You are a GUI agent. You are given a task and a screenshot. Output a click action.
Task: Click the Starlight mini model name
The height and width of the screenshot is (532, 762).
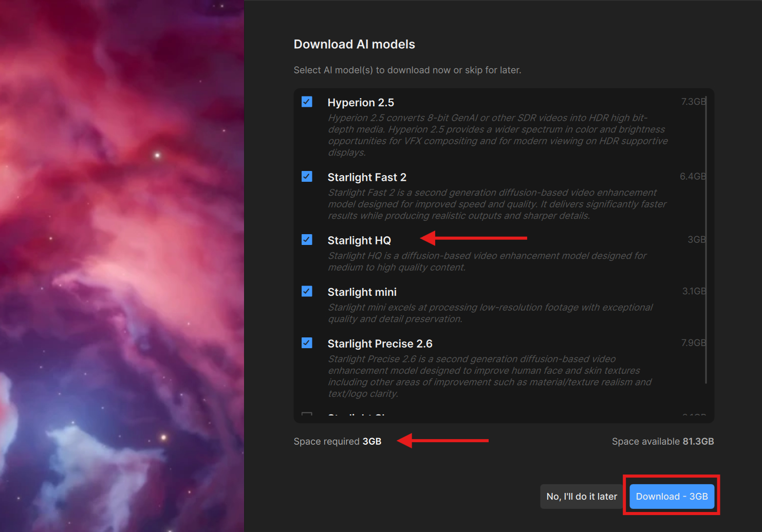coord(362,292)
